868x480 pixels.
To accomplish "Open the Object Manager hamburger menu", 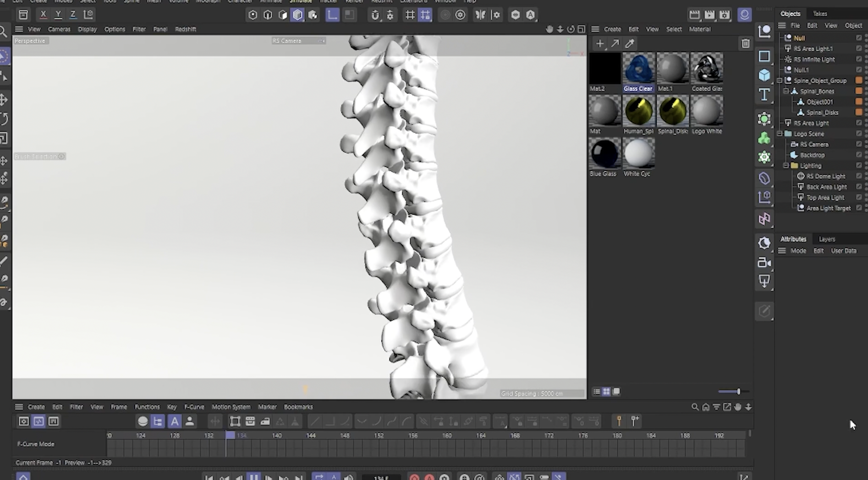I will (x=782, y=25).
